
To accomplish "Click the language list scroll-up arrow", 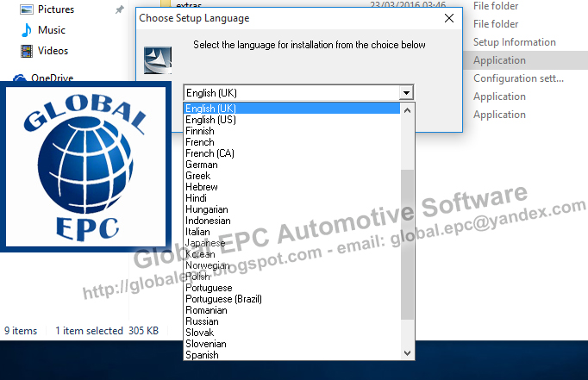I will [407, 110].
